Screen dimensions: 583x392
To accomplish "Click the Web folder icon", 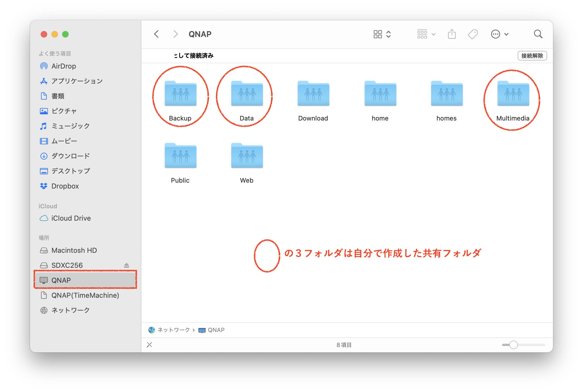I will pos(247,156).
